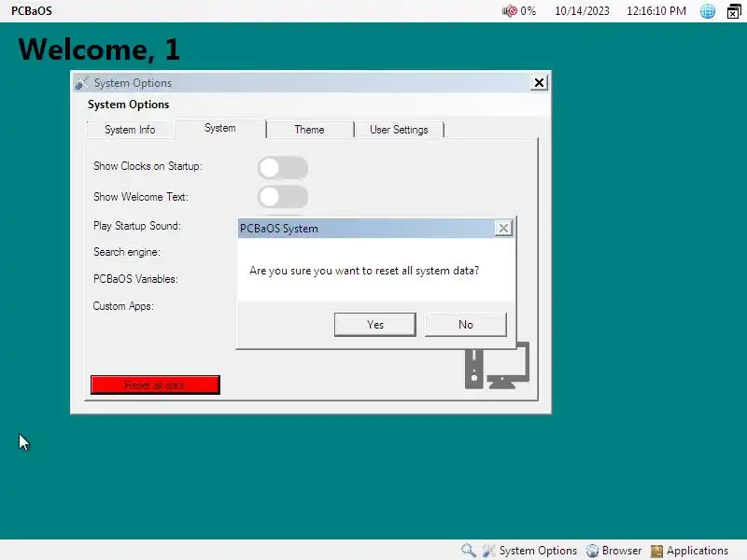Viewport: 747px width, 560px height.
Task: Open the Theme tab
Action: (309, 130)
